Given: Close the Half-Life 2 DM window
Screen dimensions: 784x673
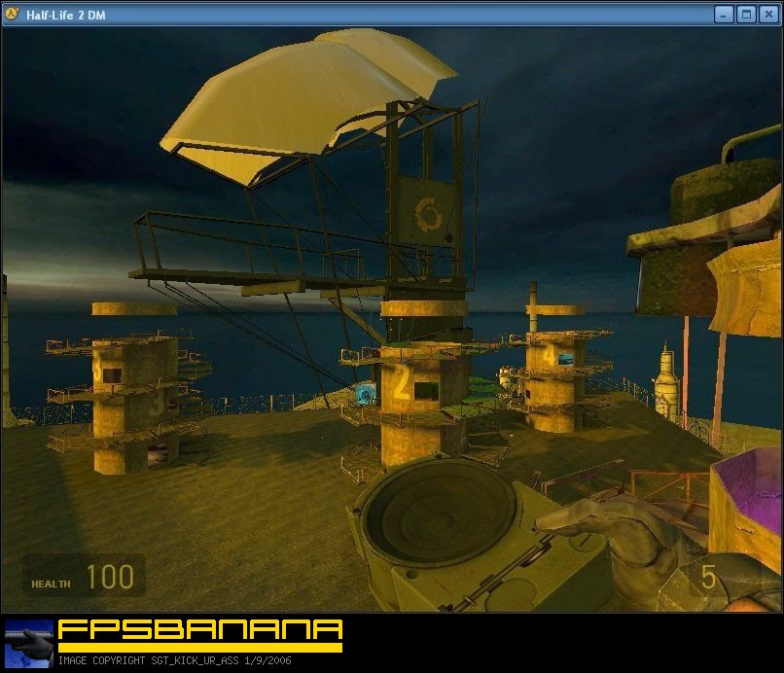Looking at the screenshot, I should pos(768,14).
